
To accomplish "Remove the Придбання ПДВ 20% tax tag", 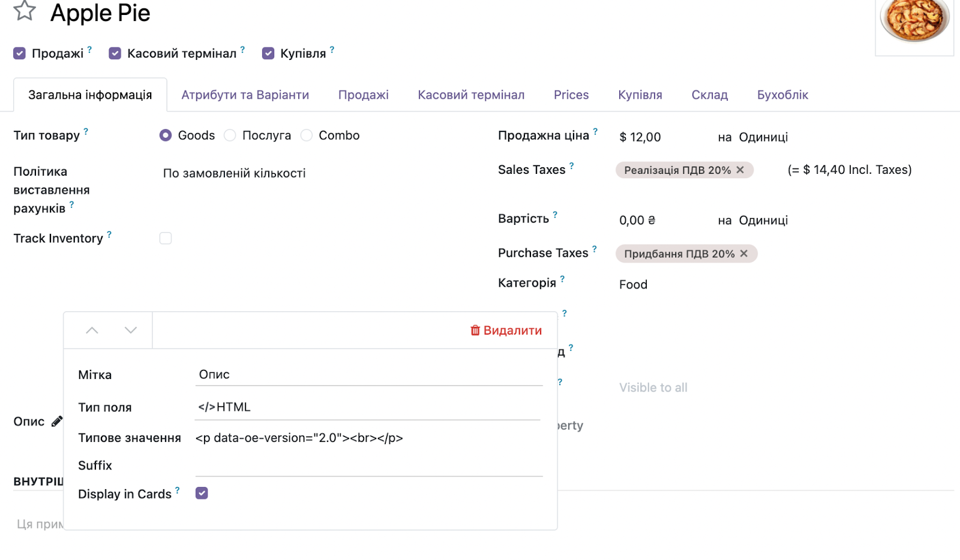I will coord(744,254).
